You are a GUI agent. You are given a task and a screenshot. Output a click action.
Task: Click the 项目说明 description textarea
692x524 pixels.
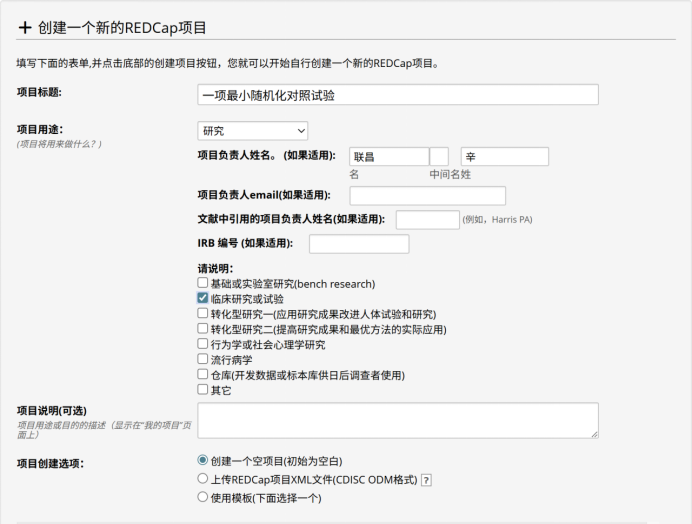coord(398,420)
